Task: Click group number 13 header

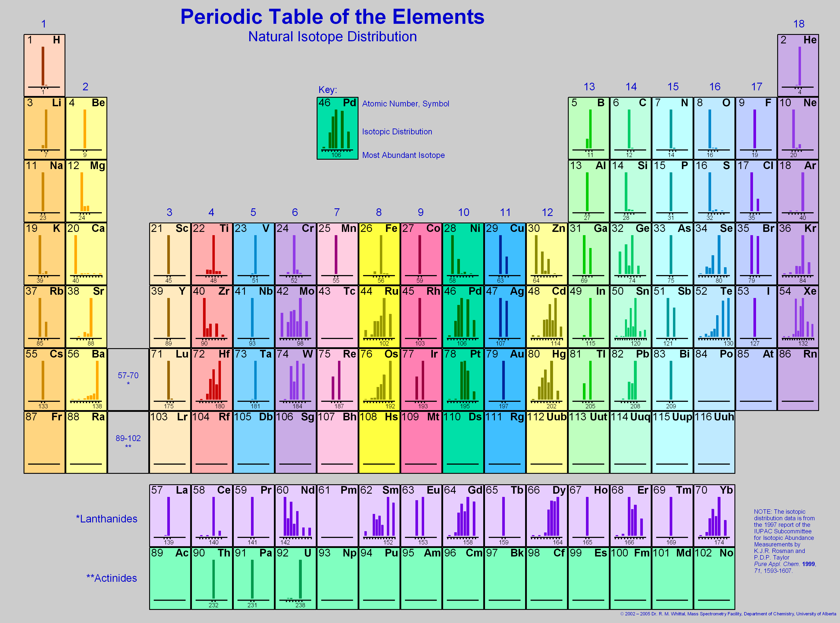Action: (x=589, y=87)
